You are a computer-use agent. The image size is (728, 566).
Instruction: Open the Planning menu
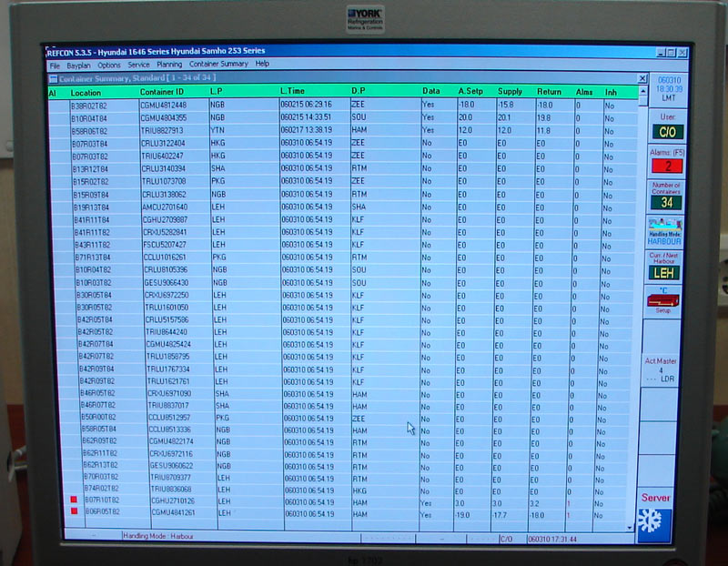coord(169,65)
